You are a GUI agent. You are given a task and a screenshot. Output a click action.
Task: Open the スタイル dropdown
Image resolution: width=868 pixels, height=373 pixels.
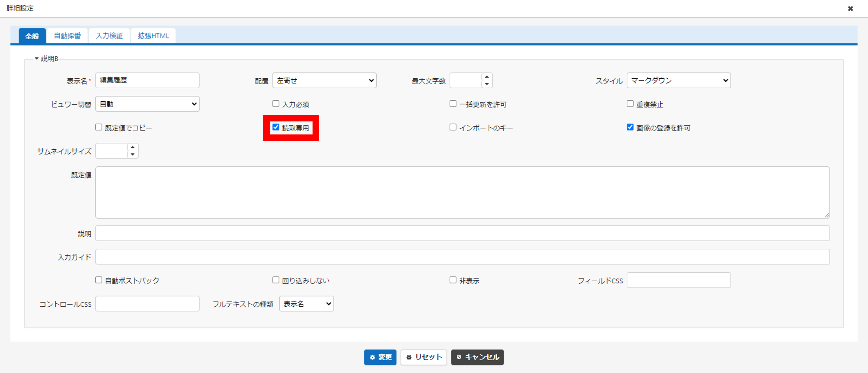pyautogui.click(x=679, y=80)
